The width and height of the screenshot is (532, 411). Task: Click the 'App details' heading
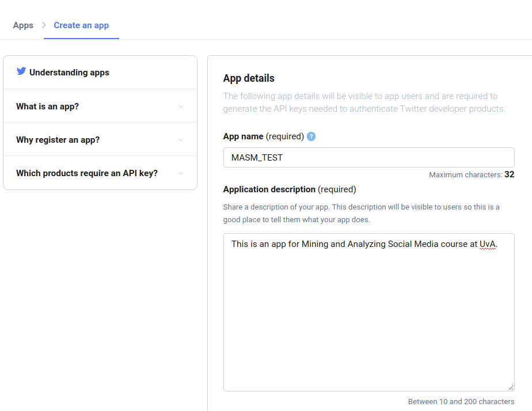[x=249, y=78]
